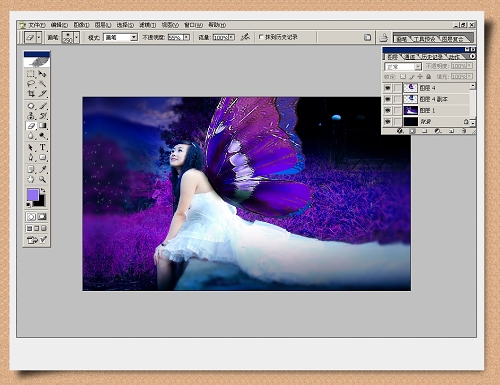Toggle lock transparent pixels in Layers panel
Screen dimensions: 500x385
coord(403,77)
